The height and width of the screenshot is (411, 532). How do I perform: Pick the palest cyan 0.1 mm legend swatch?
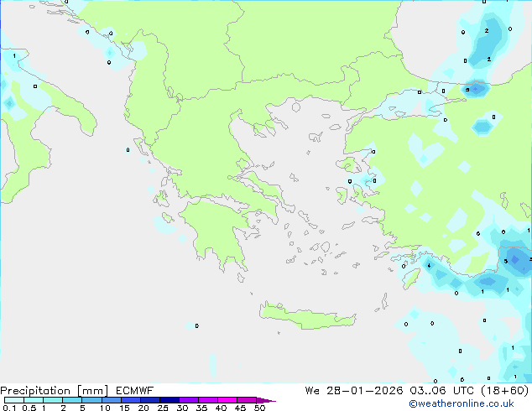pyautogui.click(x=14, y=400)
